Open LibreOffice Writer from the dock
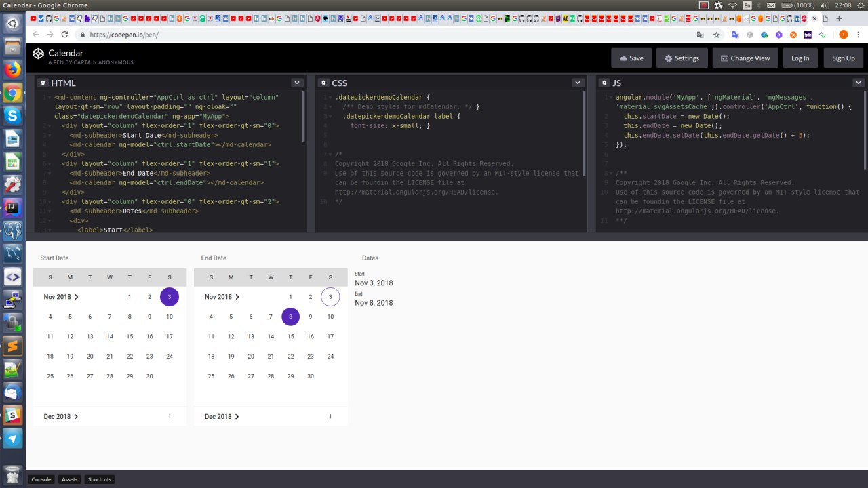 [13, 138]
